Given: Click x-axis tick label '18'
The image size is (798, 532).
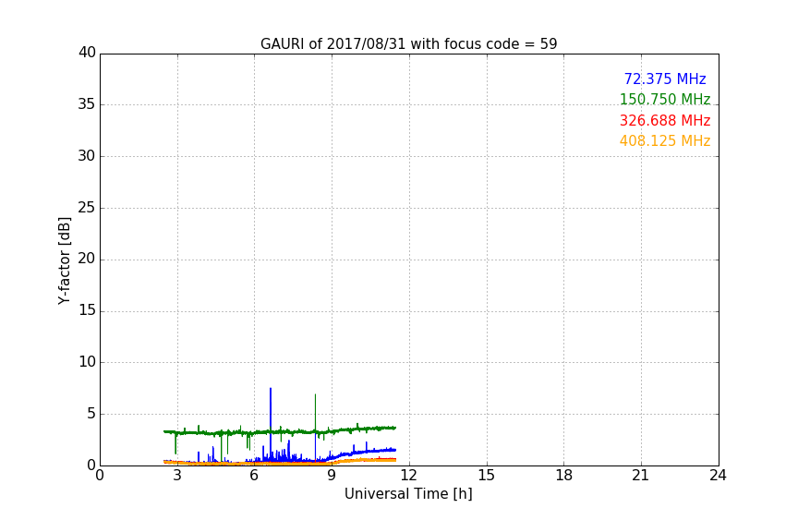Looking at the screenshot, I should click(x=564, y=476).
